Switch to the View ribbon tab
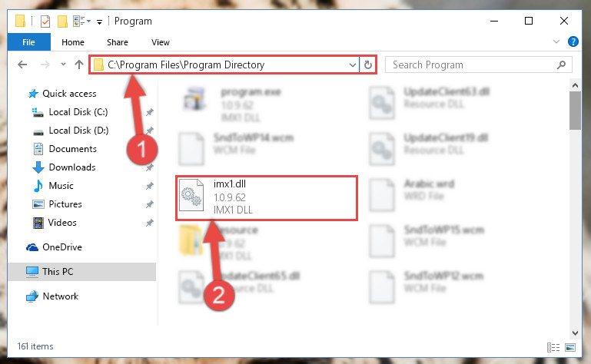Image resolution: width=591 pixels, height=364 pixels. [161, 42]
